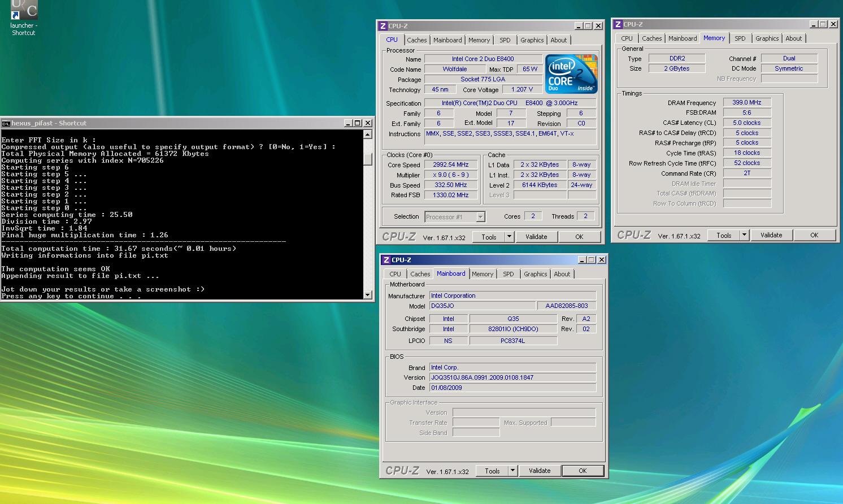Click Validate in the Mainboard tab window
The height and width of the screenshot is (504, 843).
point(540,471)
